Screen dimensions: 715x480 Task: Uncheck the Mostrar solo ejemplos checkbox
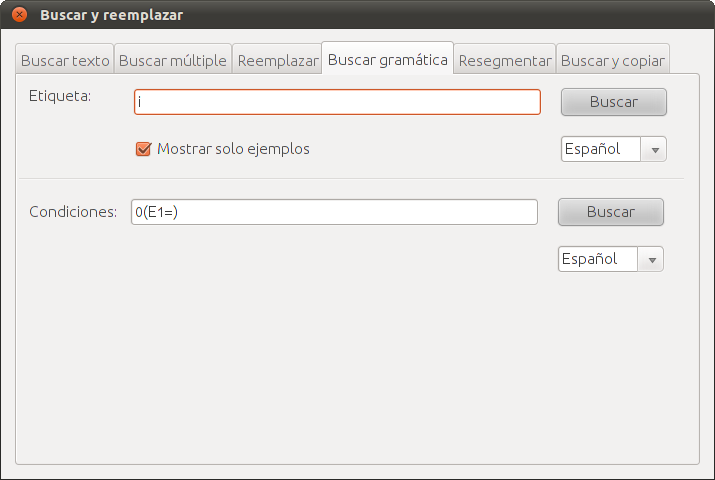[x=143, y=149]
